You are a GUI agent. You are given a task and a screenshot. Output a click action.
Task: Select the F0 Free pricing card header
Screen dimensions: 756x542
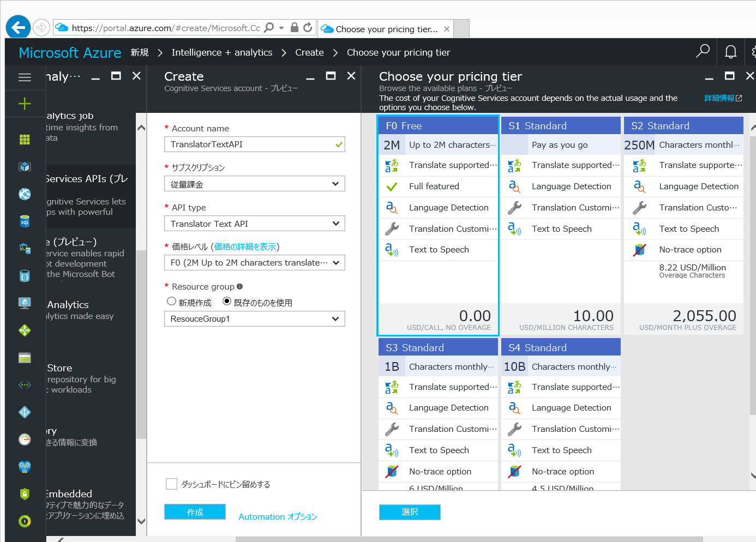click(438, 126)
